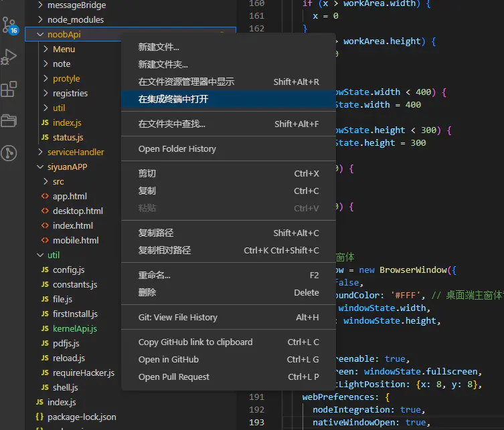Open kernelApi.js in the file tree
Image resolution: width=504 pixels, height=430 pixels.
click(x=75, y=329)
